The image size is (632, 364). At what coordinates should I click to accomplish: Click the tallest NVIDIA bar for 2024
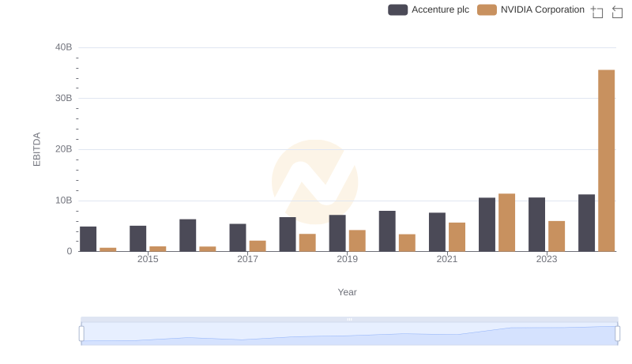click(606, 160)
